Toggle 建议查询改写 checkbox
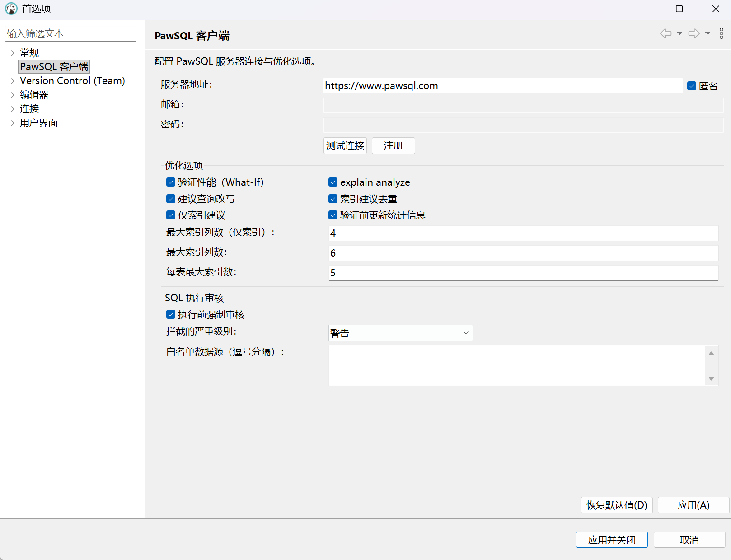 tap(171, 199)
